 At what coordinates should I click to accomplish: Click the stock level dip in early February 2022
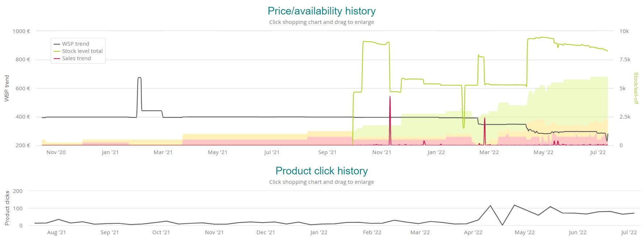463,127
